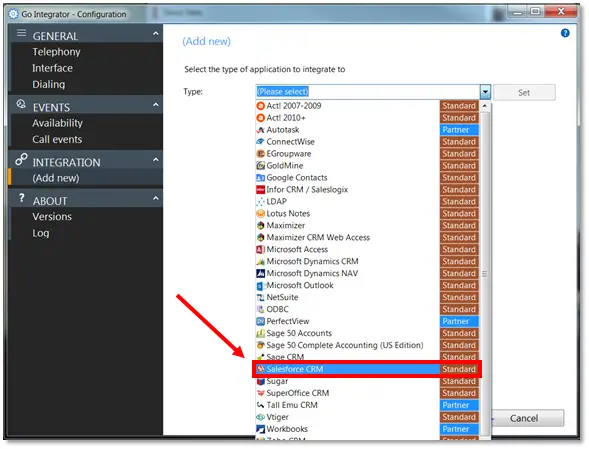Click the dropdown list scrollbar thumb
The image size is (589, 449).
pyautogui.click(x=485, y=274)
